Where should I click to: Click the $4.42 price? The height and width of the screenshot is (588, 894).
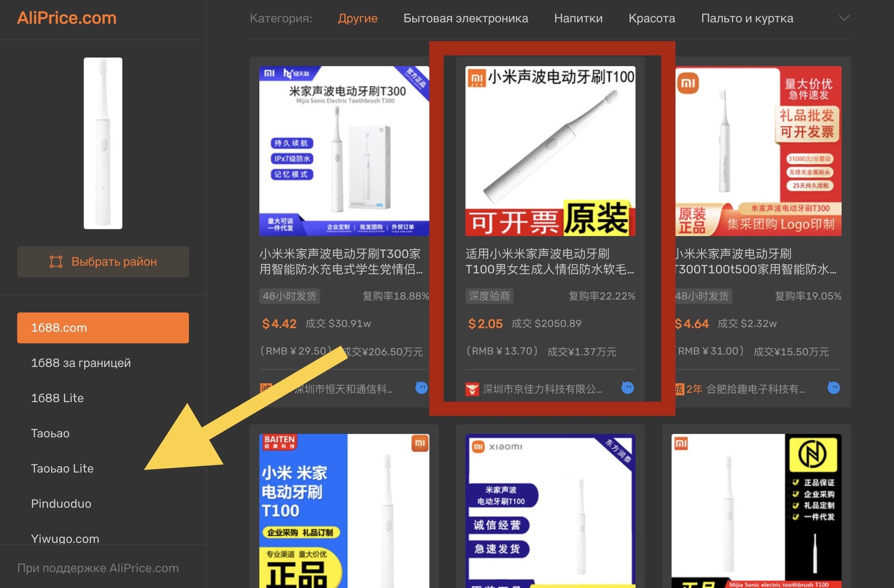pos(279,324)
